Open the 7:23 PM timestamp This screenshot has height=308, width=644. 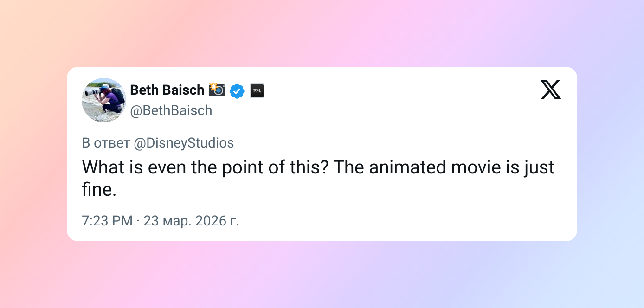pyautogui.click(x=107, y=221)
